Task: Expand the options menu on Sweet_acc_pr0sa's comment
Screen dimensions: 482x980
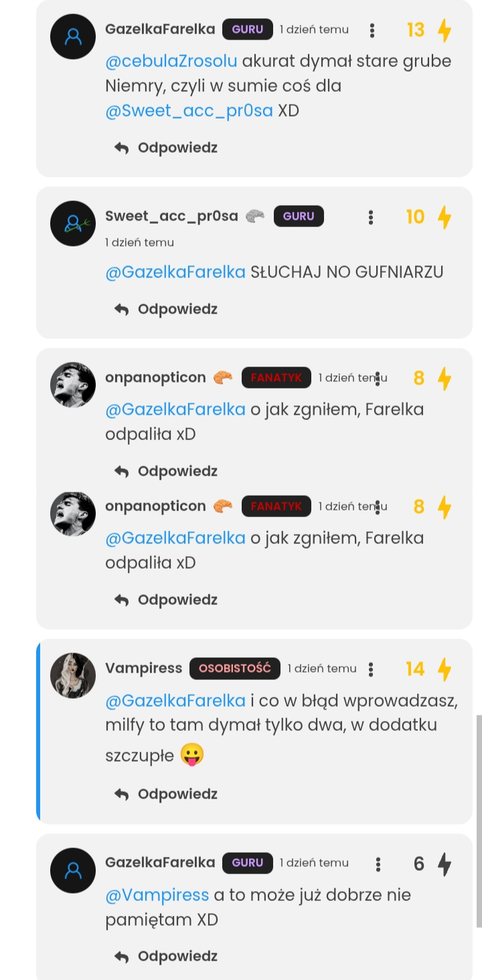Action: click(371, 217)
